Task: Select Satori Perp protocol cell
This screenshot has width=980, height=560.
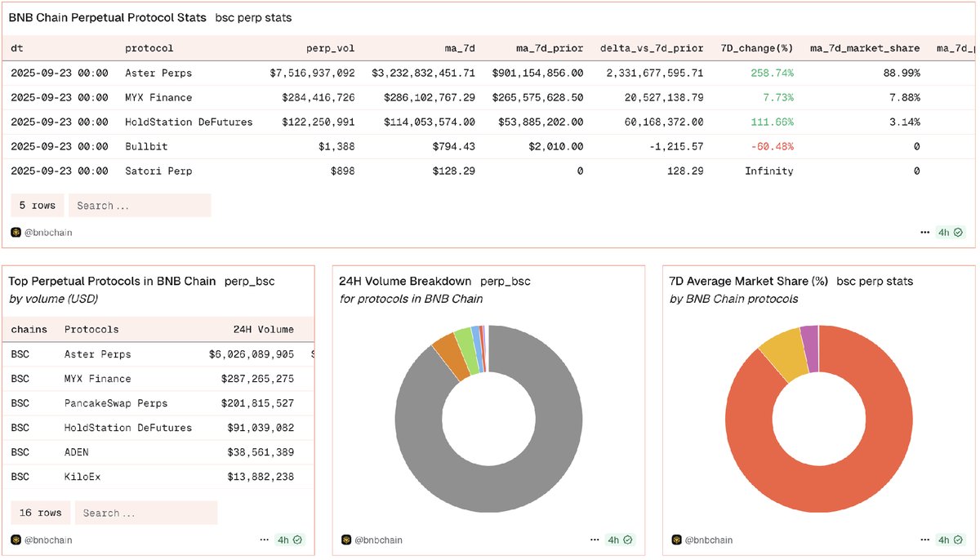Action: 158,171
